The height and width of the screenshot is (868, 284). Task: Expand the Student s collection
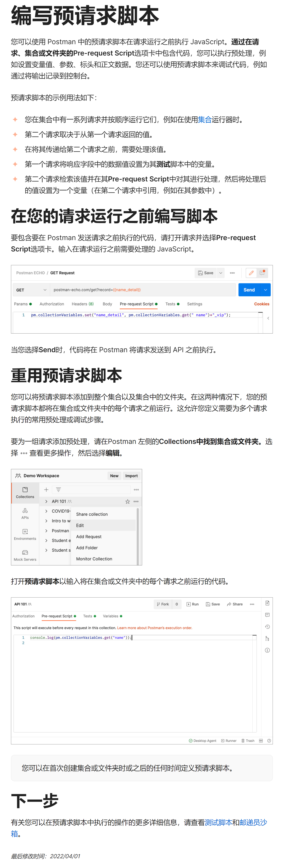[x=46, y=550]
